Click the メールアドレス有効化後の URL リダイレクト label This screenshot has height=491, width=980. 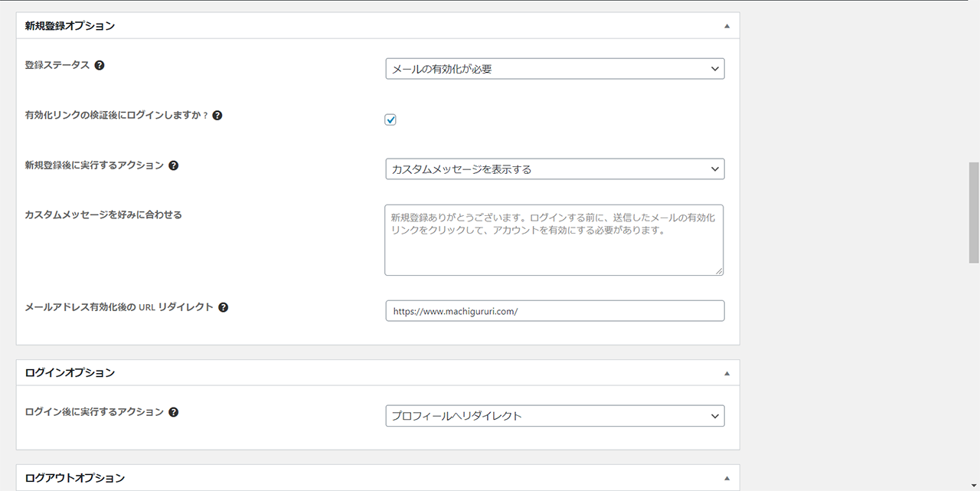[119, 307]
